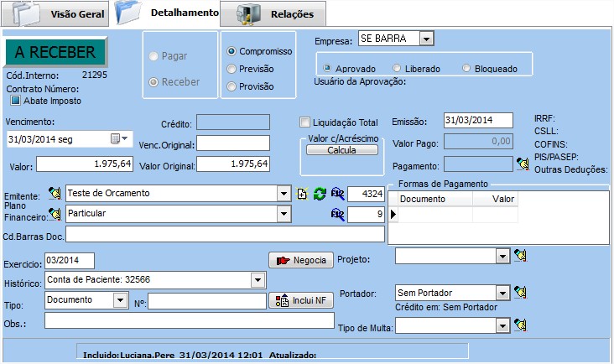Select the Previsão radio button
Image resolution: width=614 pixels, height=364 pixels.
[232, 69]
